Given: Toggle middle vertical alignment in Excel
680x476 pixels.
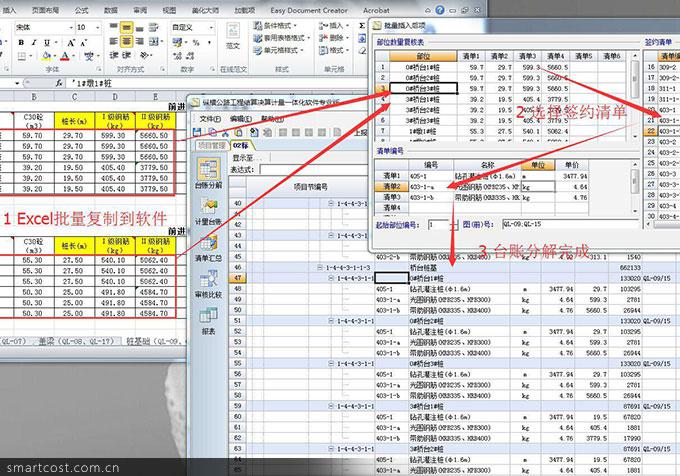Looking at the screenshot, I should (x=126, y=28).
